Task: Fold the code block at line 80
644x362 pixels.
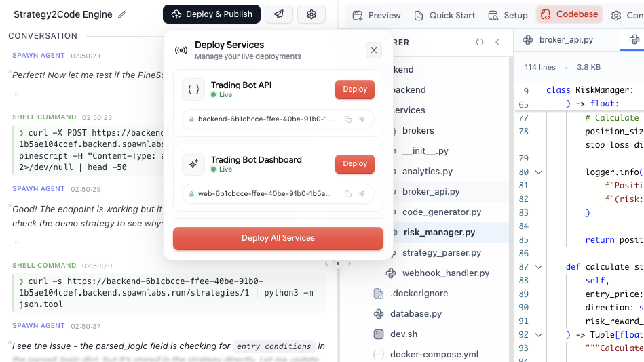Action: [539, 172]
